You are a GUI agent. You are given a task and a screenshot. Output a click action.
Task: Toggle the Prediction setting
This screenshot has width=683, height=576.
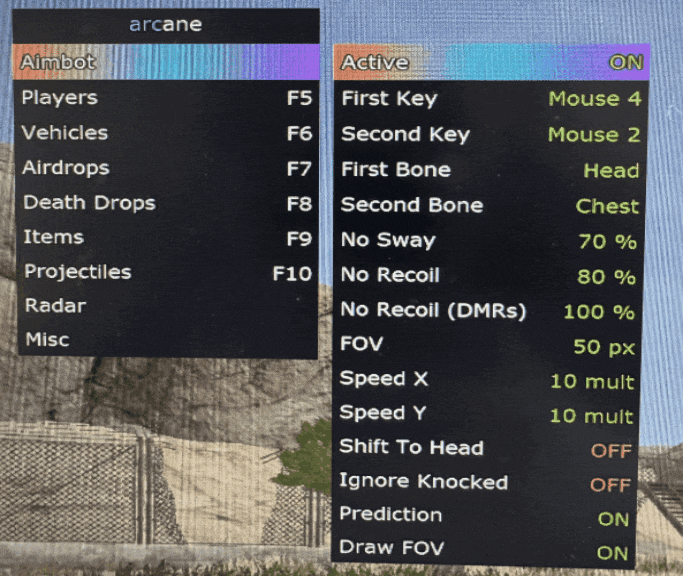coord(484,516)
